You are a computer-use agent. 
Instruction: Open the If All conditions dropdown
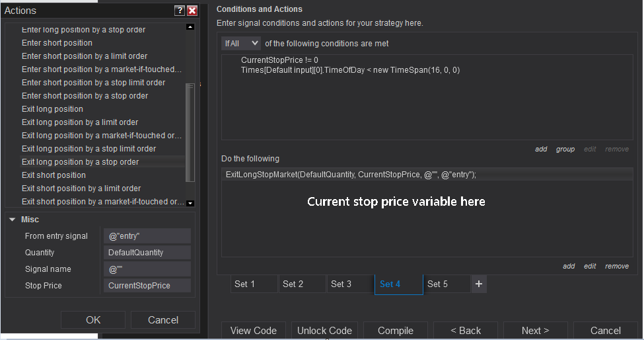pos(241,44)
